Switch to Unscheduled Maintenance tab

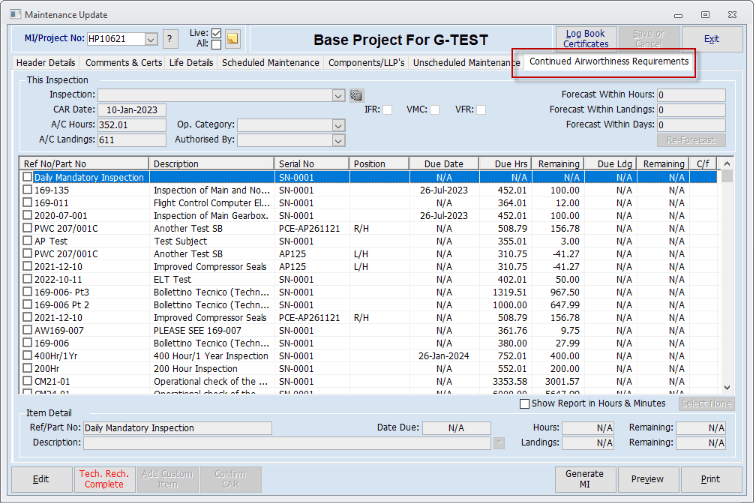(463, 63)
